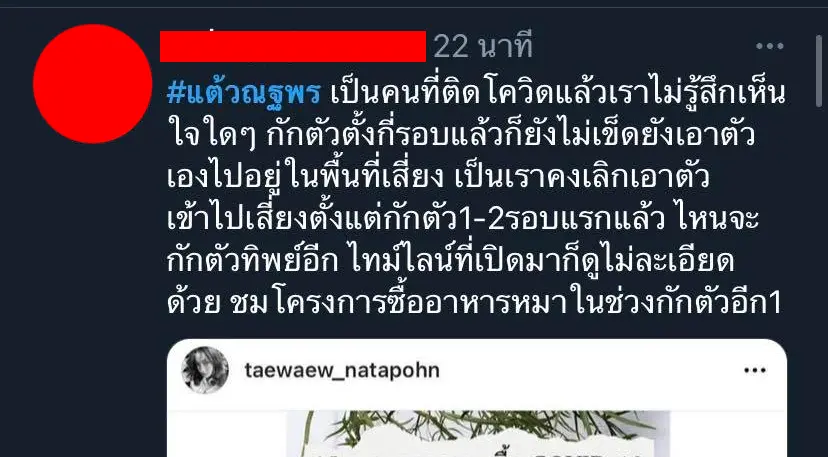The image size is (828, 457).
Task: Click the tweet line starting with เองไปอยู่ในพื้นที่เสี่ยง
Action: point(438,175)
